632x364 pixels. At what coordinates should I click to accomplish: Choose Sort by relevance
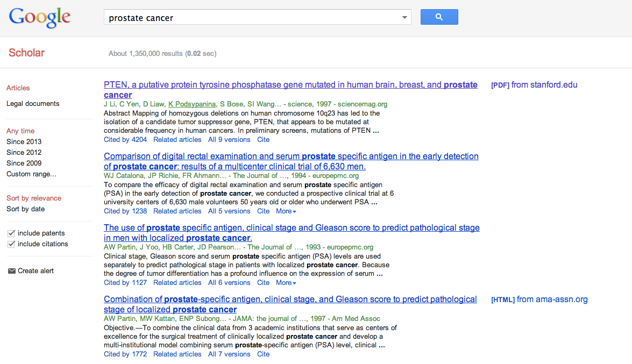pos(34,198)
